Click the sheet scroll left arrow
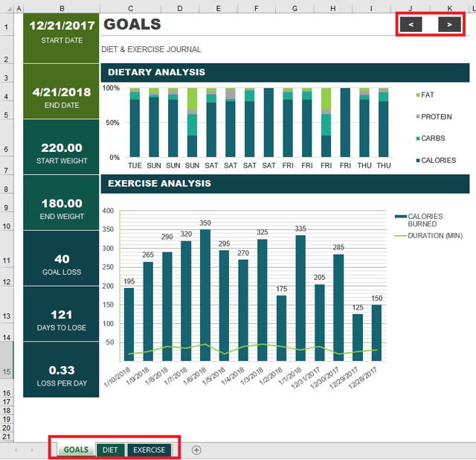The width and height of the screenshot is (476, 460). pos(16,450)
